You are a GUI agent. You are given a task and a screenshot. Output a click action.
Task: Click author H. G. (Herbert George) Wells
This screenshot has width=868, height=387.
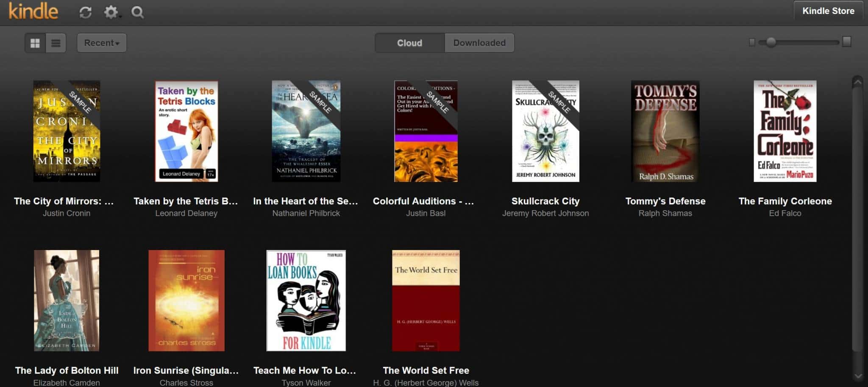click(x=426, y=382)
